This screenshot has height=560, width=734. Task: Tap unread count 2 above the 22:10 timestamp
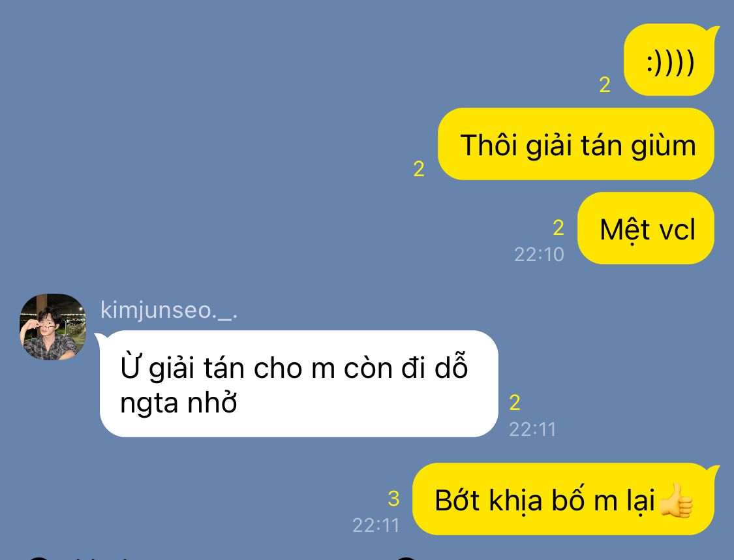pos(558,228)
